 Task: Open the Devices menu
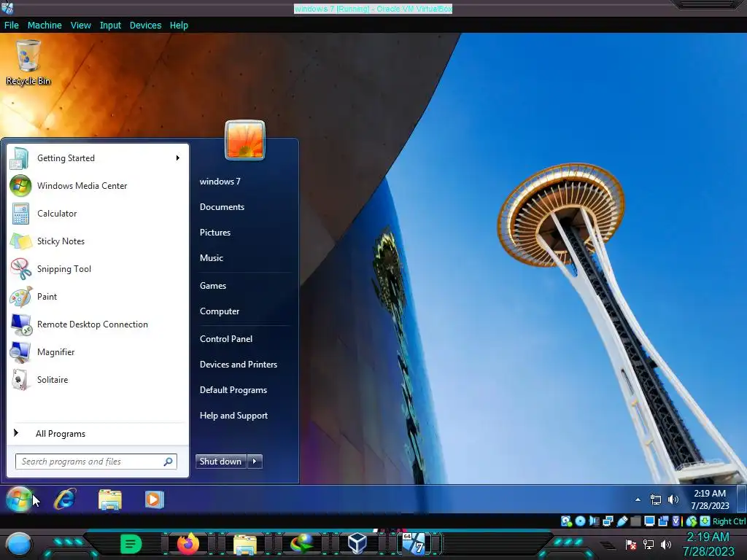145,26
